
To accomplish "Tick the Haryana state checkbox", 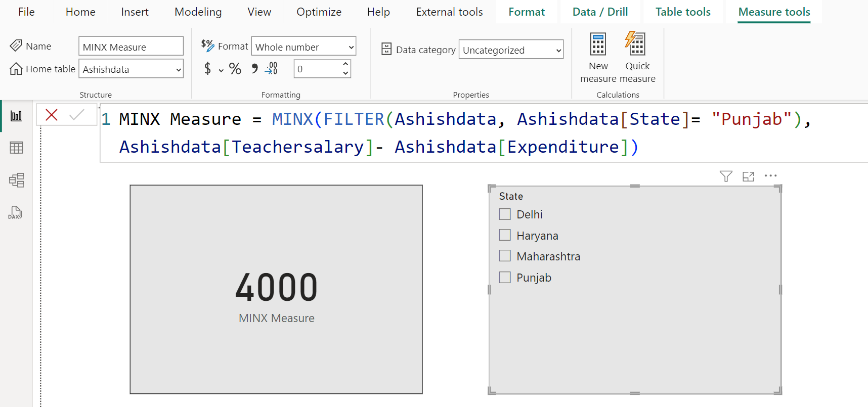I will tap(505, 235).
